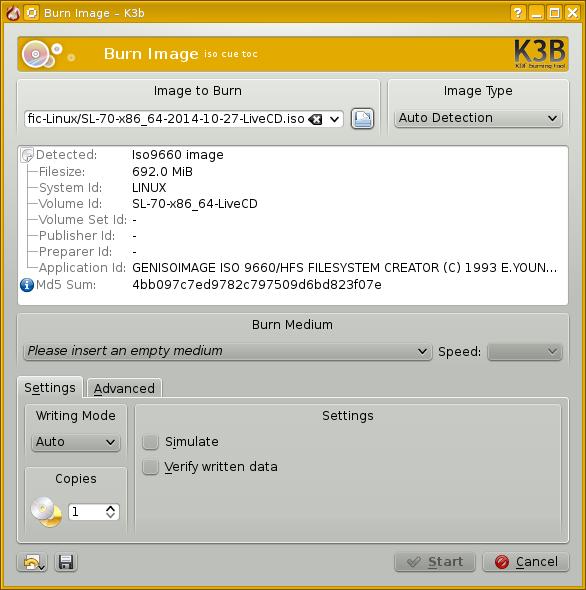Screen dimensions: 586x590
Task: Select the Volume Id SL-70-x86_64-LiveCD row
Action: point(292,204)
